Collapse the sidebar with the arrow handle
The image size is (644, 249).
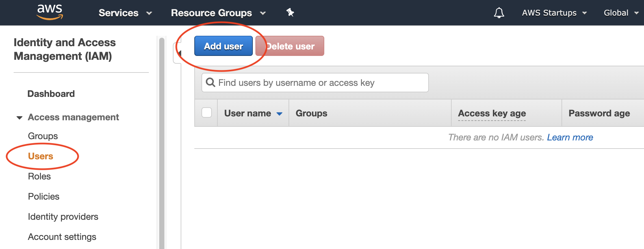click(x=178, y=53)
